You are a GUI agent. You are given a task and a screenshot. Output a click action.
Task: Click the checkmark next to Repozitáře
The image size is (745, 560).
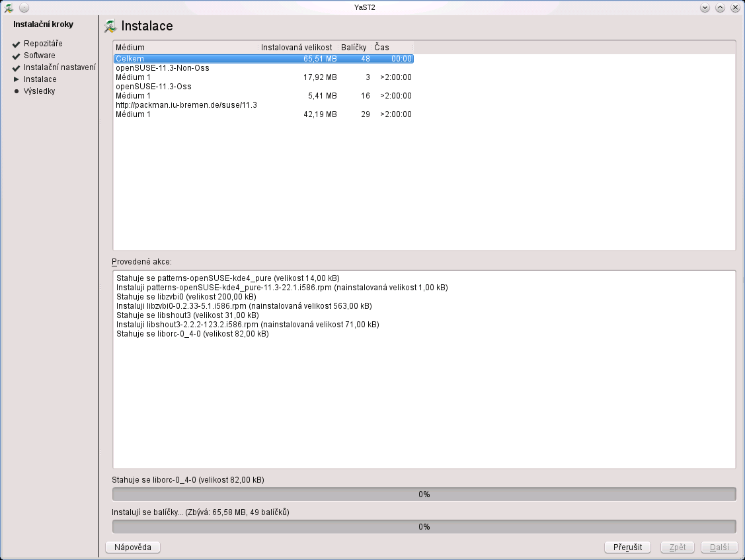coord(16,44)
